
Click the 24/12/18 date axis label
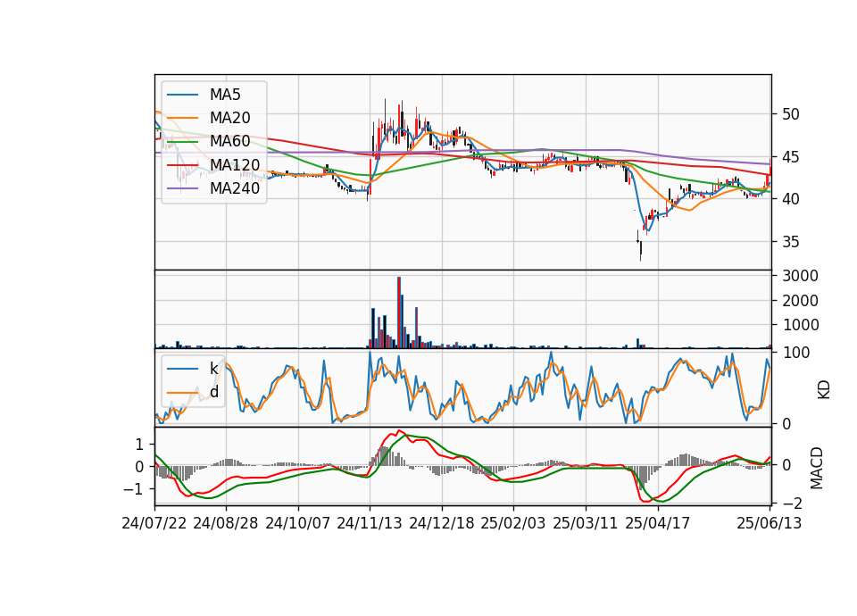pos(442,523)
